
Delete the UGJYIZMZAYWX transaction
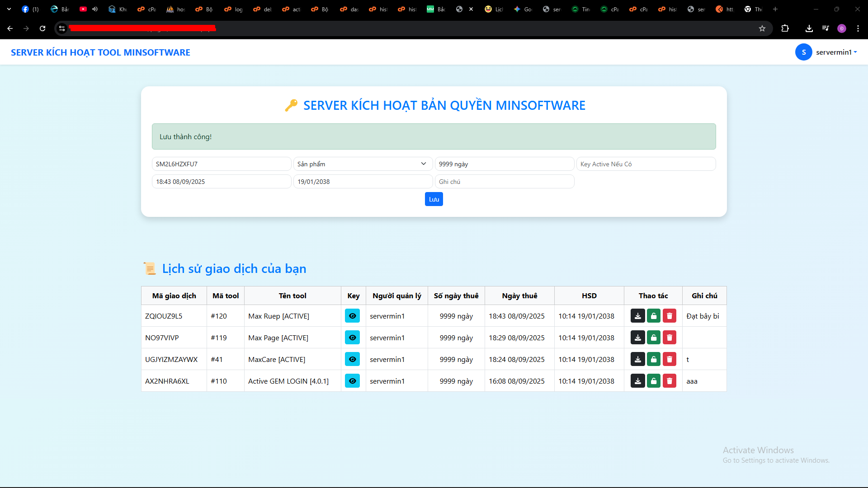tap(670, 359)
